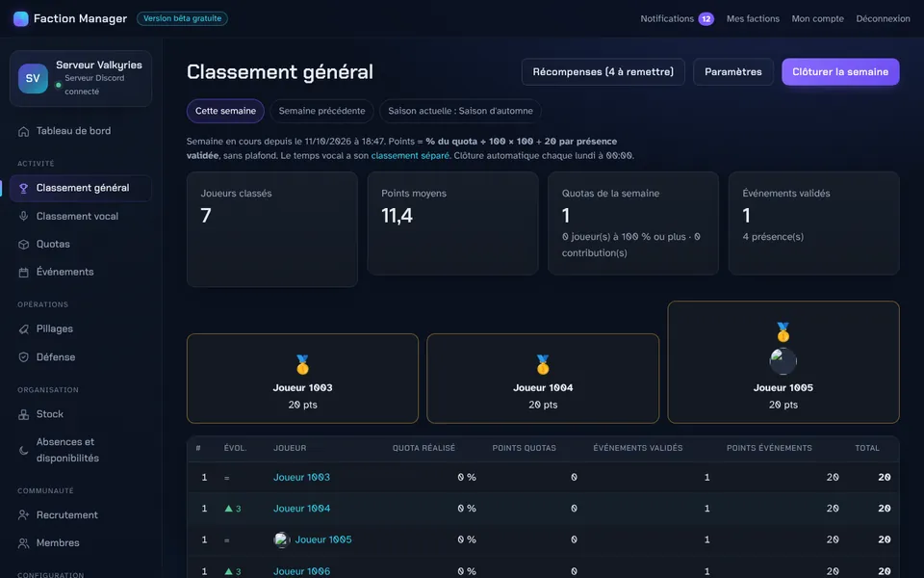The width and height of the screenshot is (924, 578).
Task: Open Membres page
Action: (81, 543)
